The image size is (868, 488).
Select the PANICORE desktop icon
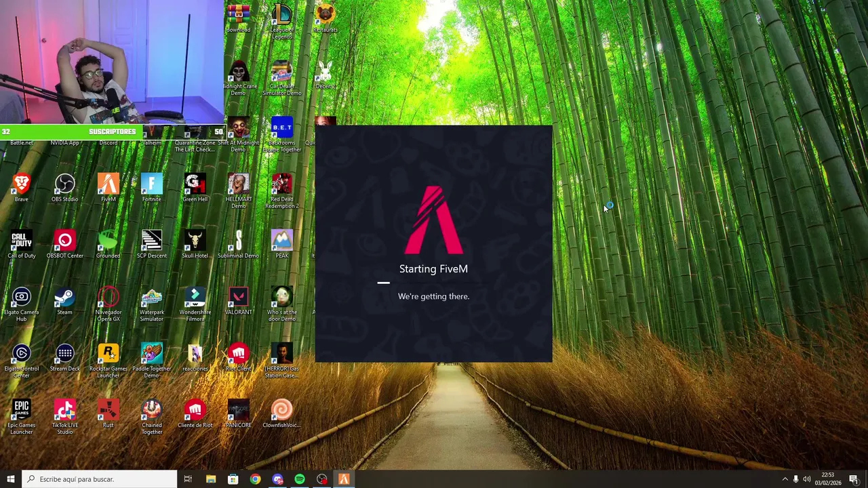tap(238, 413)
